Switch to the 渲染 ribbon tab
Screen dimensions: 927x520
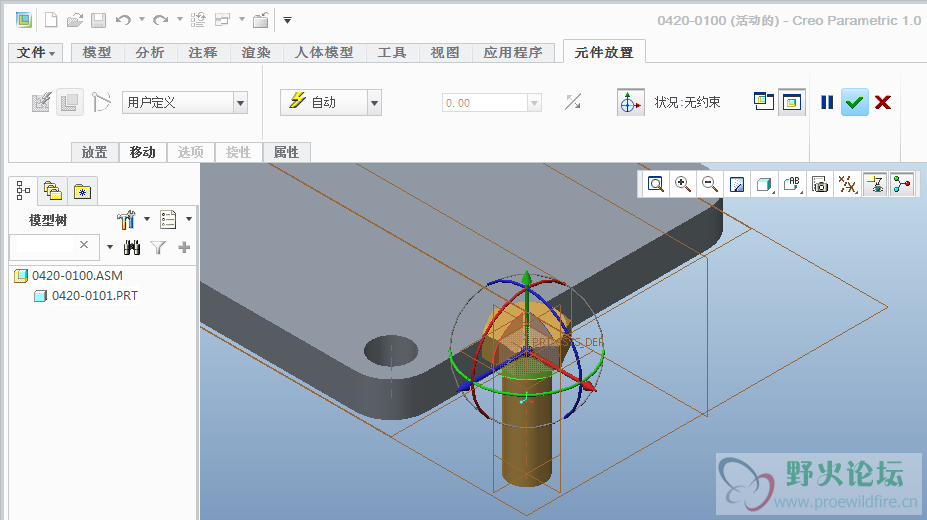click(x=256, y=53)
